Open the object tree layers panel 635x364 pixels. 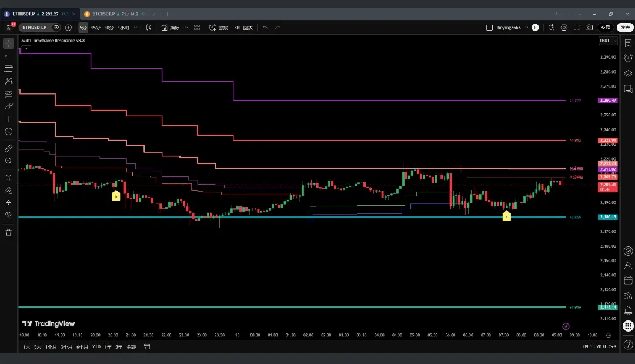[628, 74]
